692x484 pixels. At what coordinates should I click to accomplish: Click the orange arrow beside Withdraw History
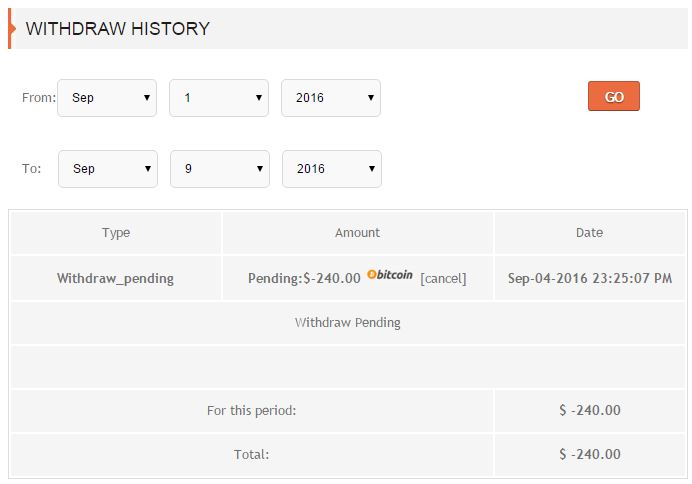(12, 28)
